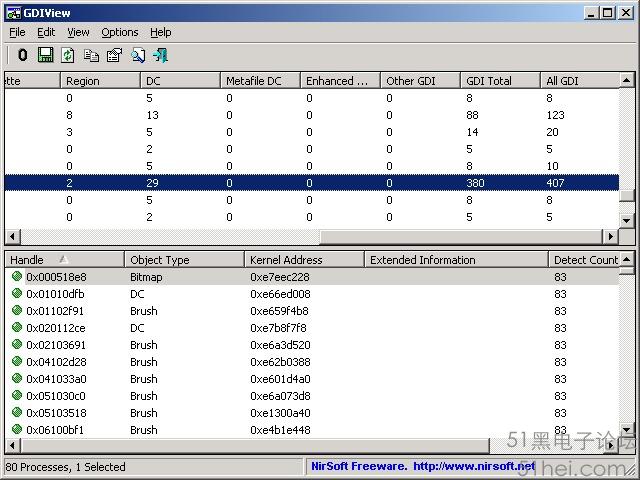This screenshot has width=640, height=480.
Task: Click the upper pane scroll right arrow
Action: [611, 236]
